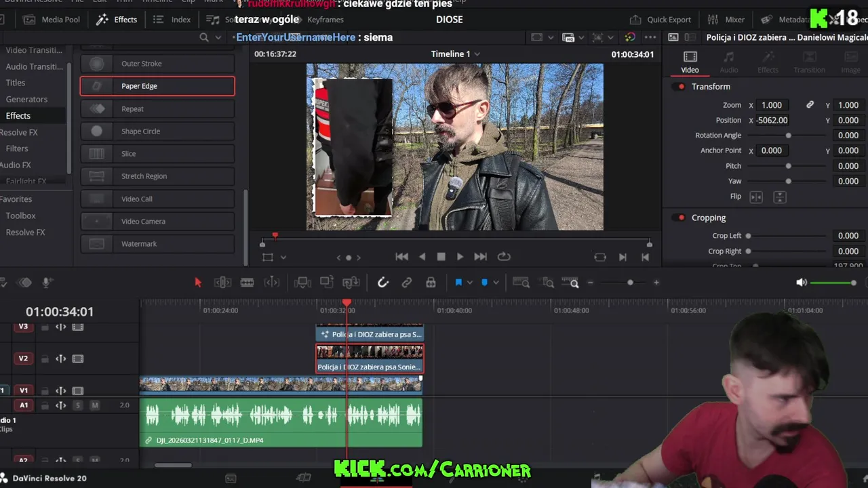Mute audio with the speaker icon
This screenshot has width=868, height=488.
pos(802,283)
